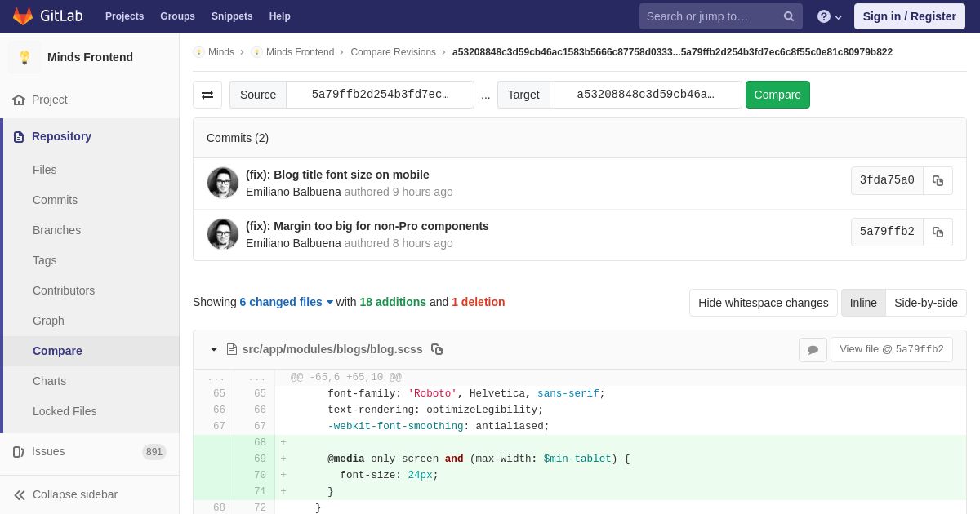Swap source and target revisions
The image size is (980, 514).
[x=207, y=95]
